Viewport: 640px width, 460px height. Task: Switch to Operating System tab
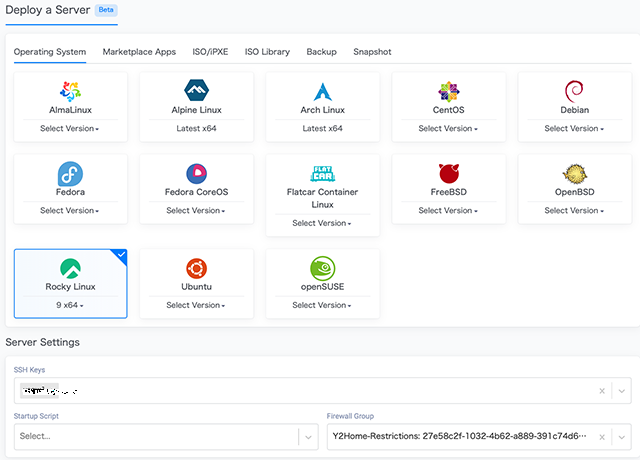point(50,52)
